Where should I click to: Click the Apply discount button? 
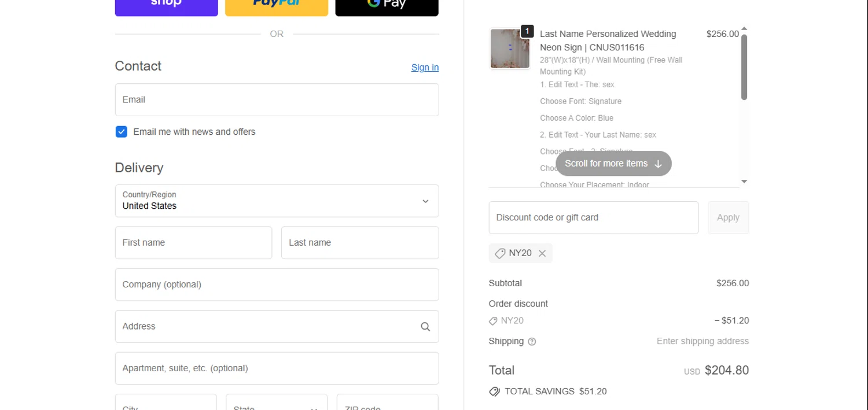(728, 217)
